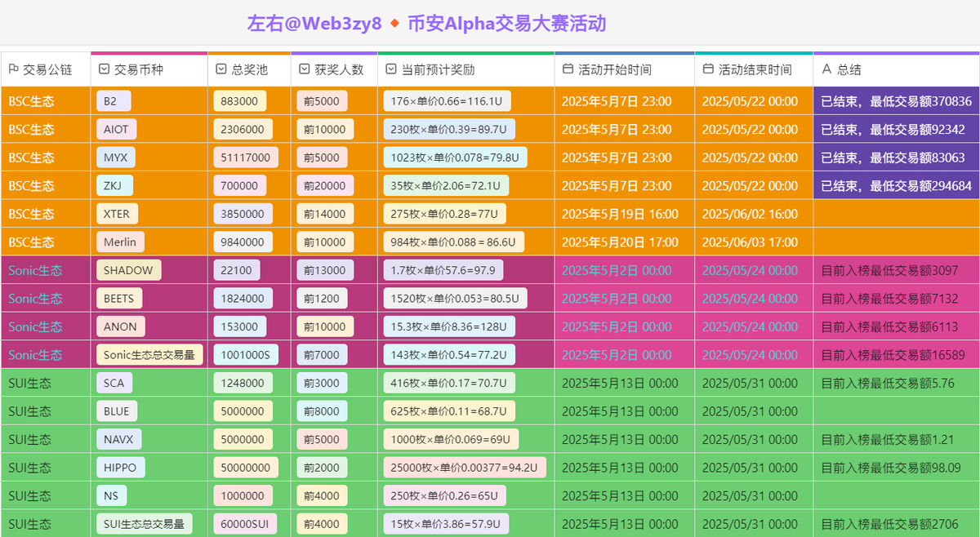
Task: Click the start time 2025年5月19日 16:00
Action: tap(620, 214)
